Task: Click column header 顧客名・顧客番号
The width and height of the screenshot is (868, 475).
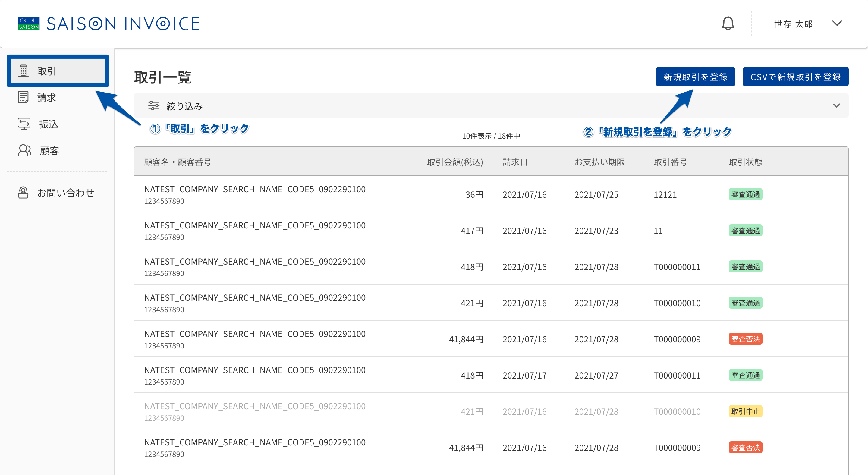Action: pos(178,162)
